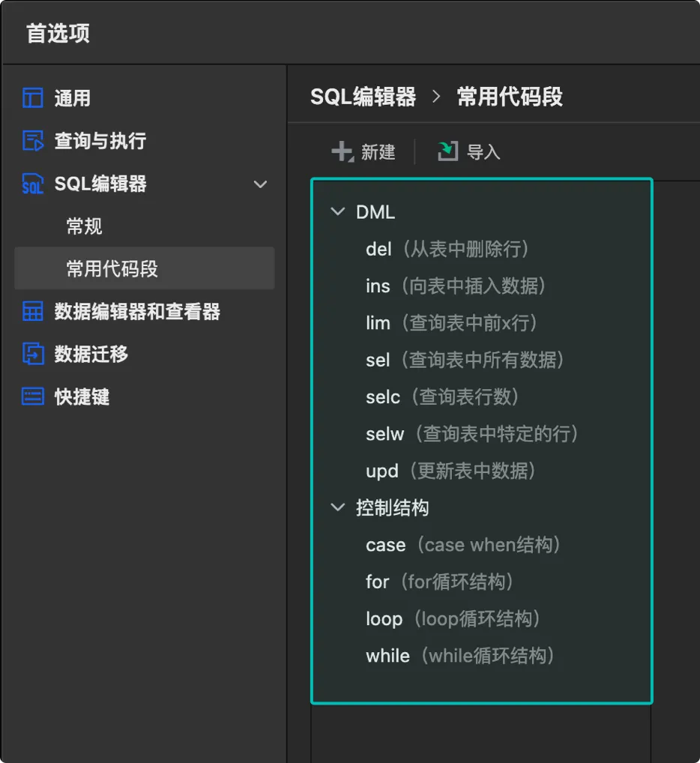Collapse the 控制结构 snippet group
The image size is (700, 763).
tap(337, 507)
